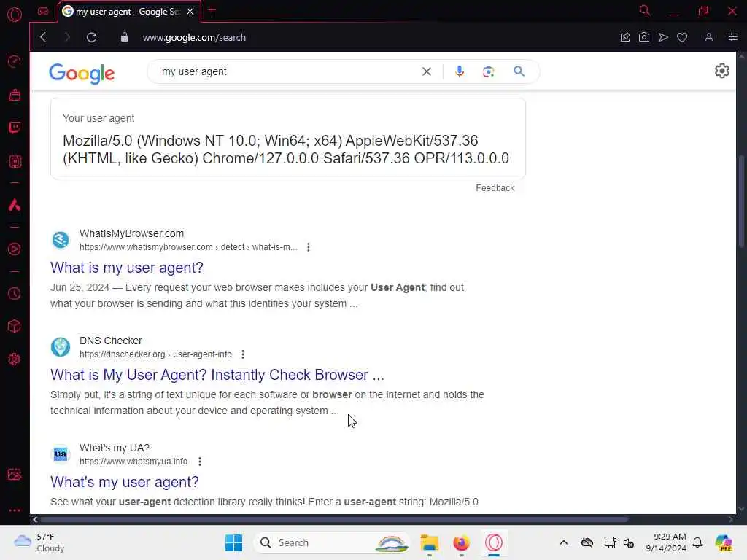Click the Google logo
The height and width of the screenshot is (560, 747).
pyautogui.click(x=82, y=74)
